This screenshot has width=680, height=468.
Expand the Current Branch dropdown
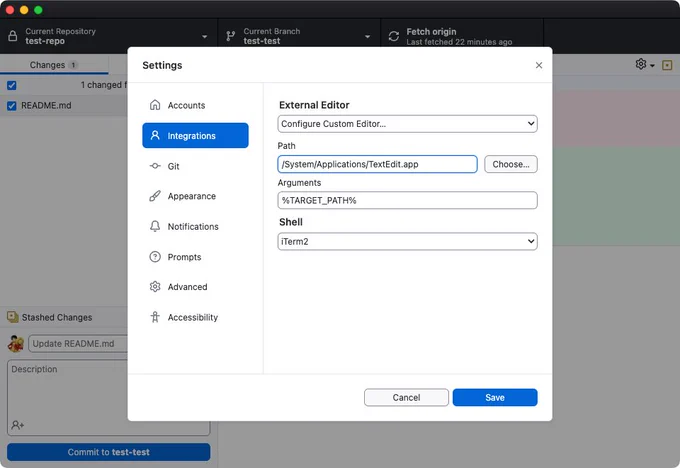pos(299,36)
